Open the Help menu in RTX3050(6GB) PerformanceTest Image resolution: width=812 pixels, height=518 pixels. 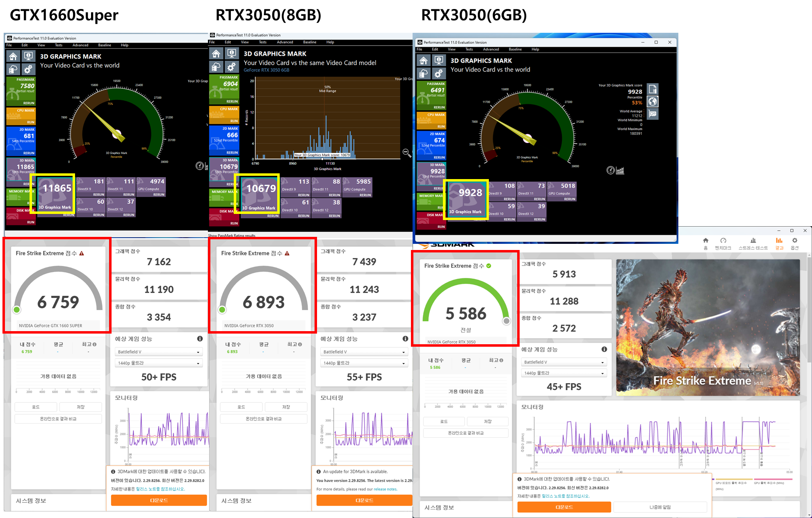pyautogui.click(x=535, y=49)
